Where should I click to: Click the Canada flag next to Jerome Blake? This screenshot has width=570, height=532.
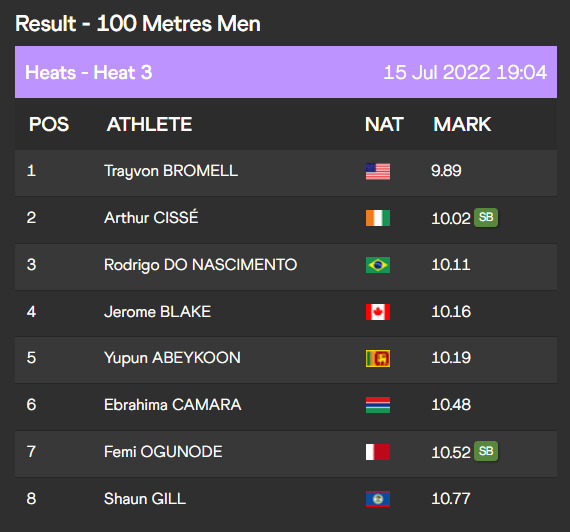pos(378,312)
